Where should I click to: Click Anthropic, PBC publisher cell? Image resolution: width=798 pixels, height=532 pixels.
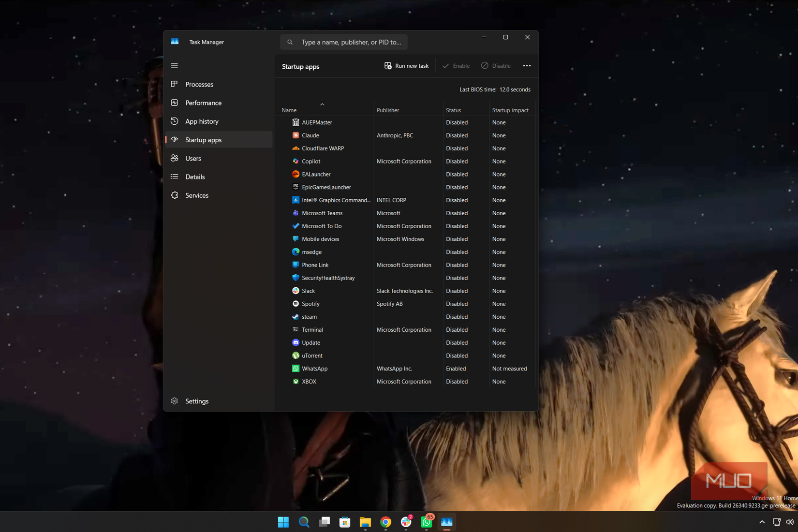point(395,135)
